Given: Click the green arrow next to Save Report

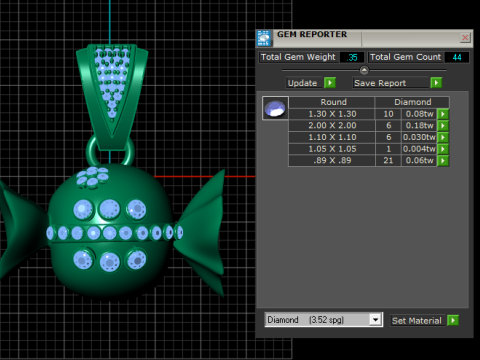Looking at the screenshot, I should pos(436,83).
